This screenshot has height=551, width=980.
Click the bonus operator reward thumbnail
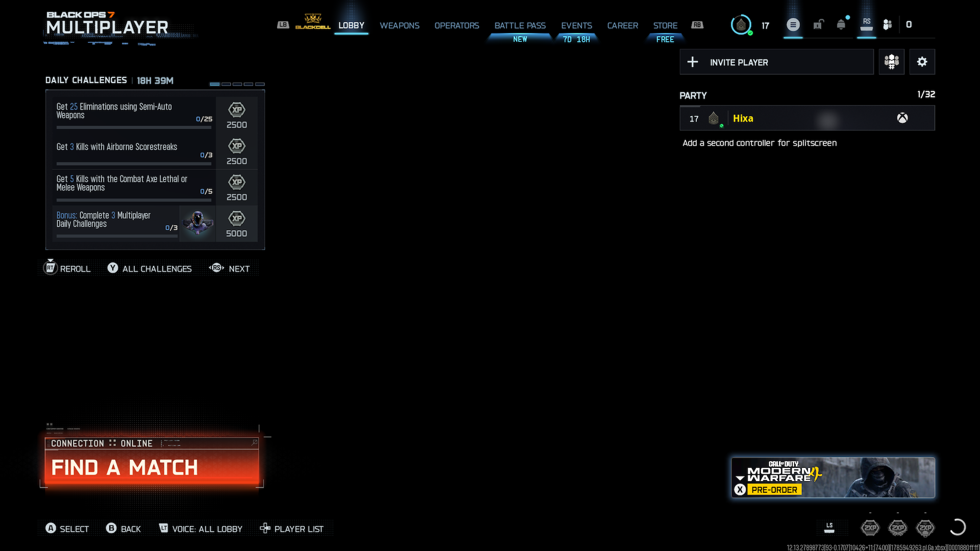(x=198, y=223)
